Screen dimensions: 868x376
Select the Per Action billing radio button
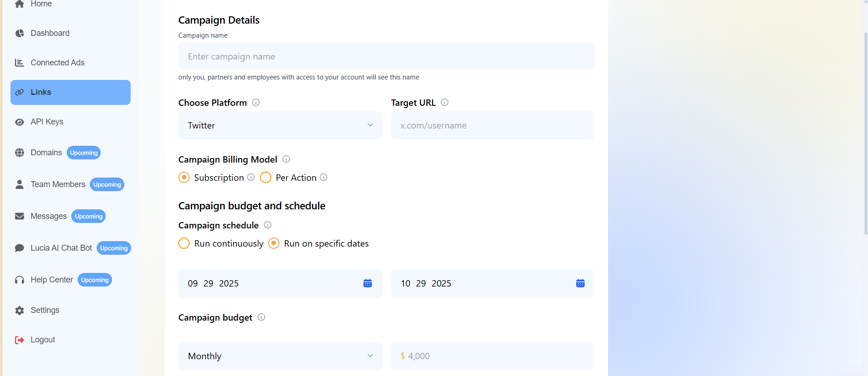tap(266, 178)
